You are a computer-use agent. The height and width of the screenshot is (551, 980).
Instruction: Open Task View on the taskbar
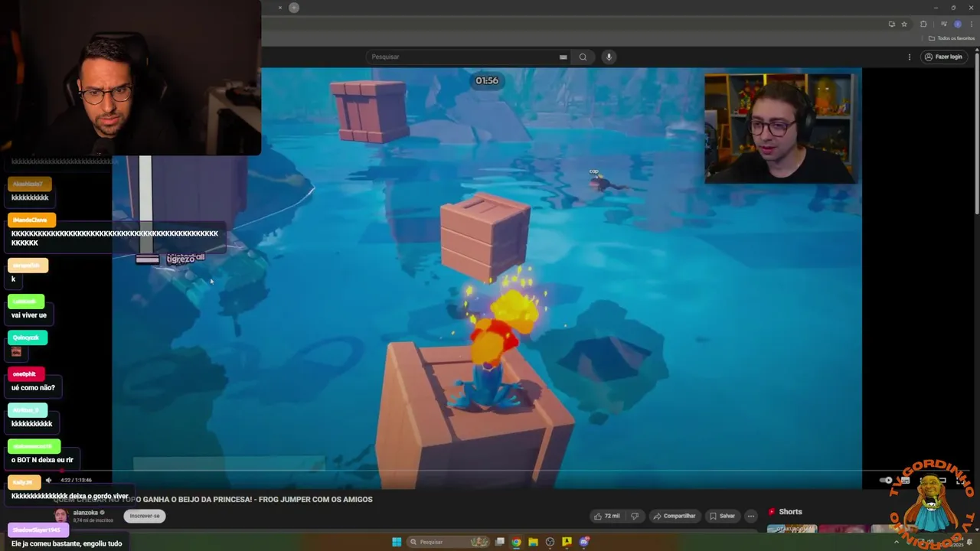point(500,542)
